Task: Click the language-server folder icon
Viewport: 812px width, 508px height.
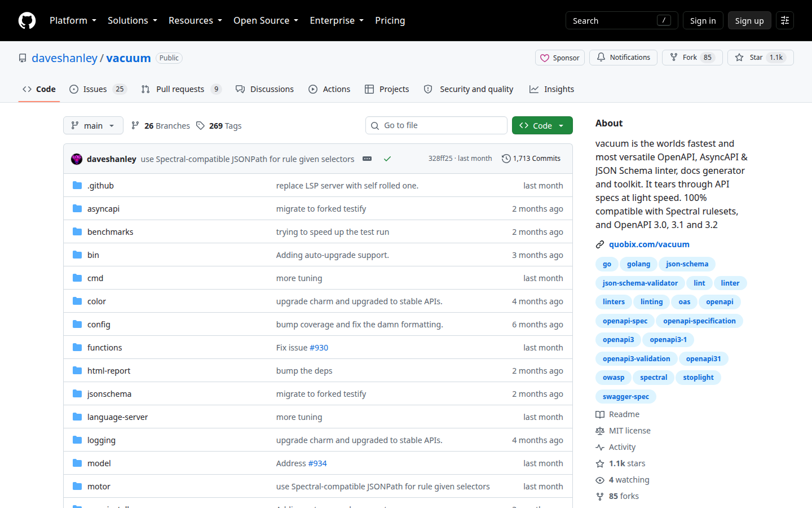Action: click(x=77, y=417)
